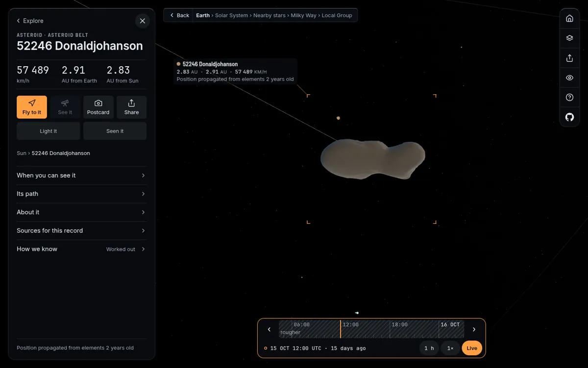588x368 pixels.
Task: Click the panel footer propagated elements note
Action: tap(75, 348)
